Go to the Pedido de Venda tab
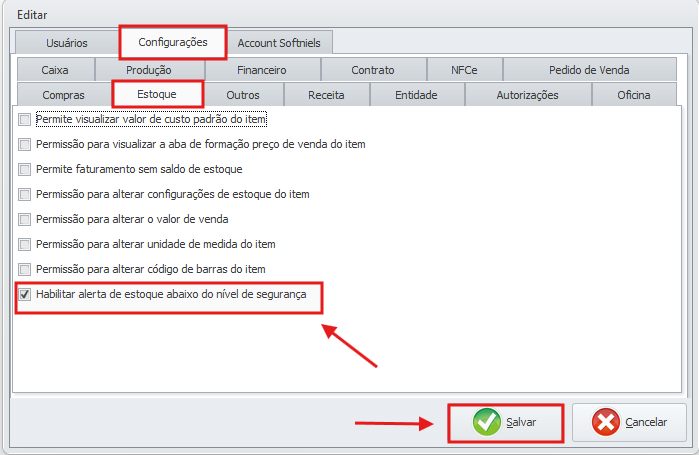The image size is (699, 455). tap(589, 70)
